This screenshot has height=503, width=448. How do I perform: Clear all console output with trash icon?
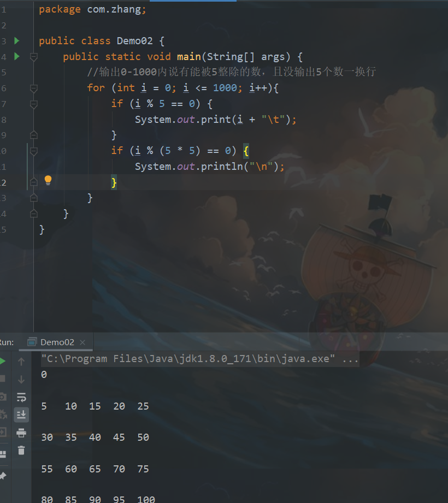click(x=21, y=451)
